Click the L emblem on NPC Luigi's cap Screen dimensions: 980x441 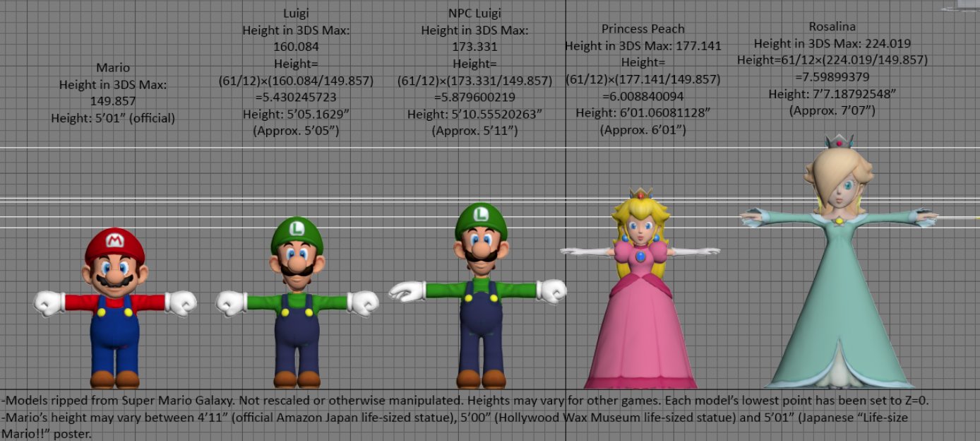[x=480, y=213]
